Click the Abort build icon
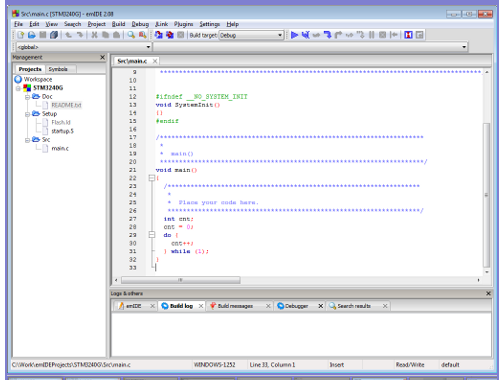The image size is (504, 380). tap(180, 35)
